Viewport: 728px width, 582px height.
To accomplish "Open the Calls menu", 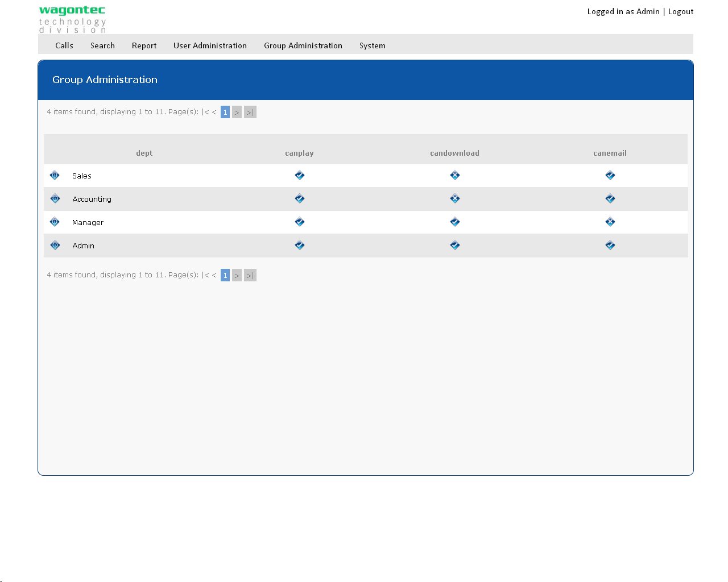I will click(x=64, y=45).
